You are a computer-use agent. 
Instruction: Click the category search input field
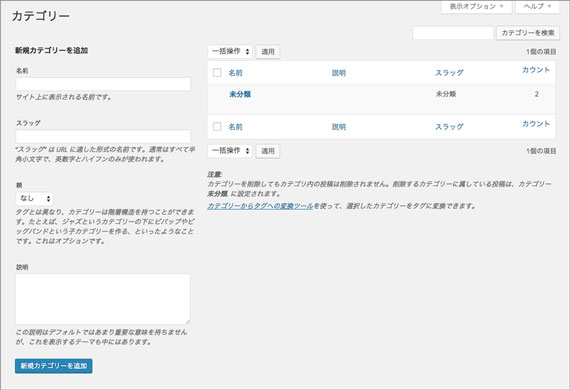(x=453, y=33)
